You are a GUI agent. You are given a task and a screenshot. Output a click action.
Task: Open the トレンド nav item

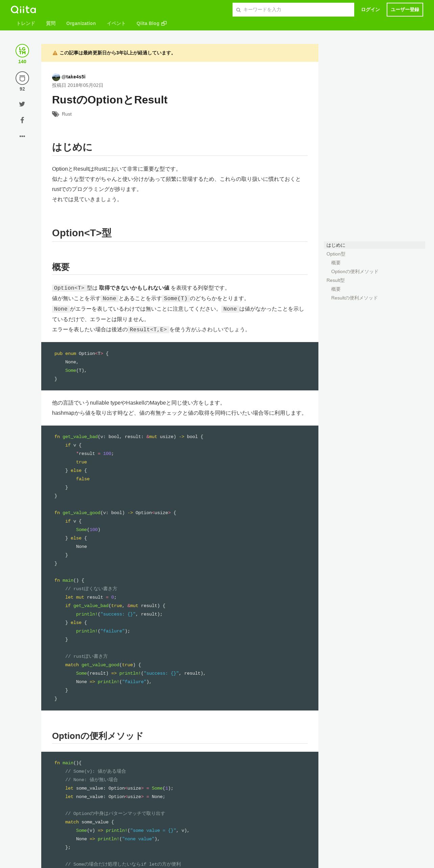[x=26, y=23]
